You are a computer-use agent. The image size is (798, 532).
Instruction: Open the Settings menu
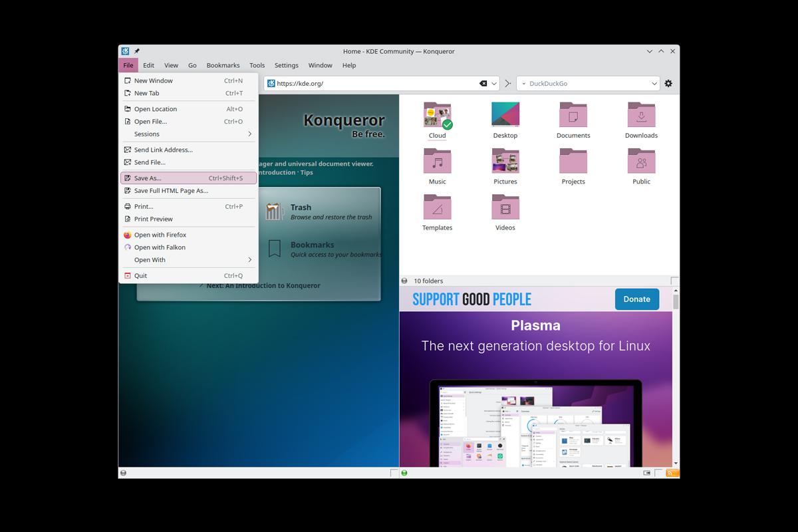click(287, 65)
